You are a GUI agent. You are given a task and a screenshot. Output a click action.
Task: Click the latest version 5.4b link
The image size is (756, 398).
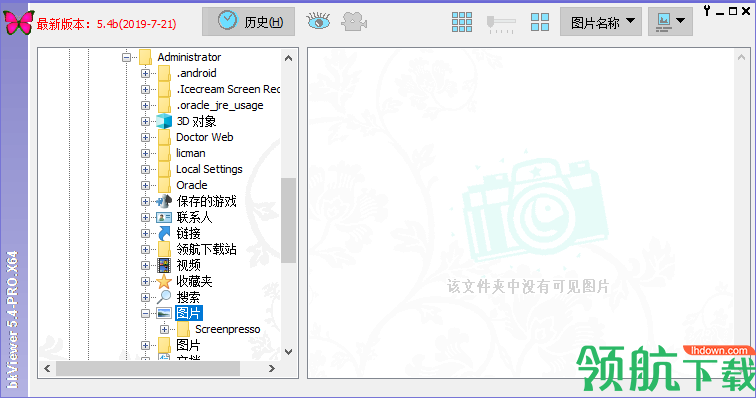(107, 24)
